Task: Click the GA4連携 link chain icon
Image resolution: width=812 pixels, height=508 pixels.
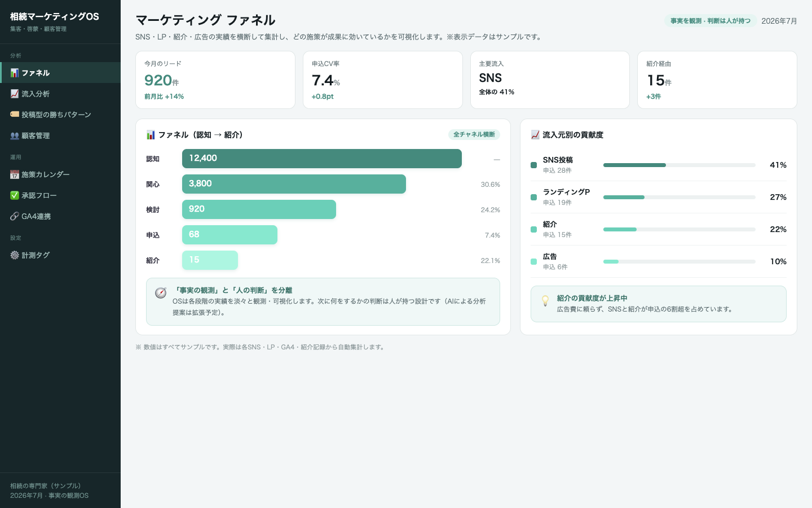Action: tap(15, 216)
